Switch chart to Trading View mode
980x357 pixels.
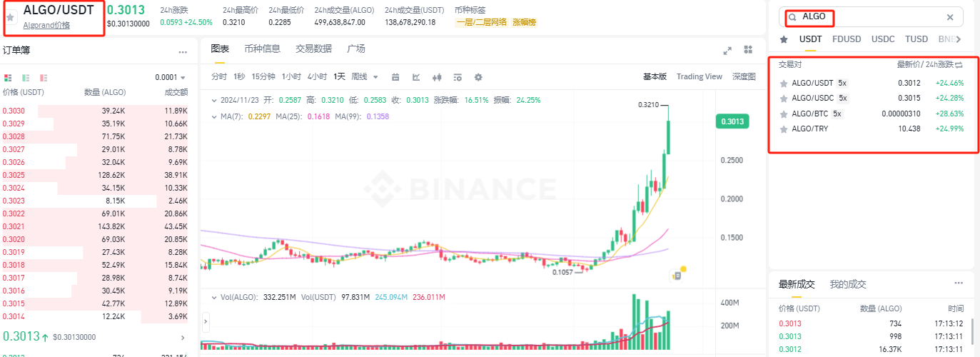tap(699, 76)
